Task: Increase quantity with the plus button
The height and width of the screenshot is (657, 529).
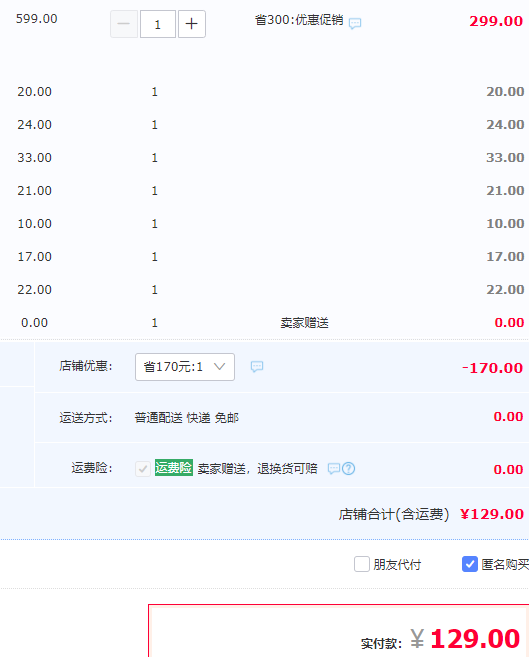Action: pos(192,24)
